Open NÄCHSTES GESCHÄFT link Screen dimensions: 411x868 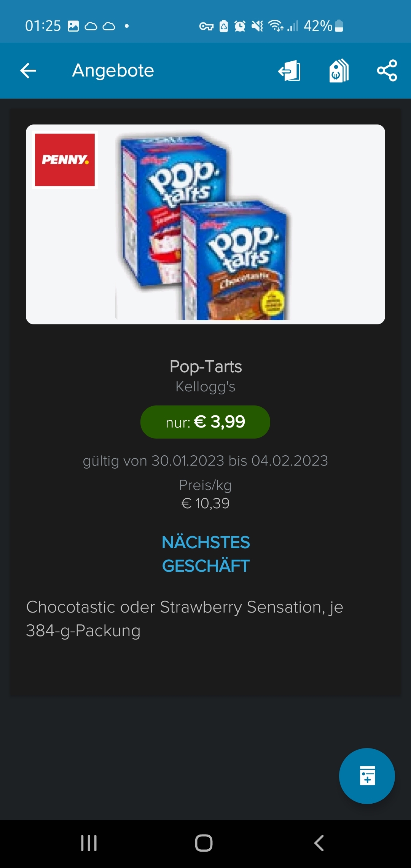(x=205, y=554)
